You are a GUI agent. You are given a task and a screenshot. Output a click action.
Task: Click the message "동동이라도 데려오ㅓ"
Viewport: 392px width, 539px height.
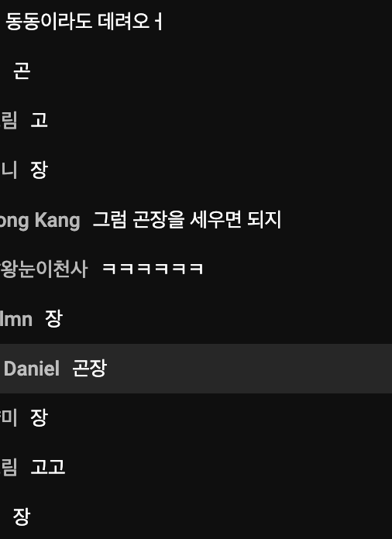[x=84, y=21]
